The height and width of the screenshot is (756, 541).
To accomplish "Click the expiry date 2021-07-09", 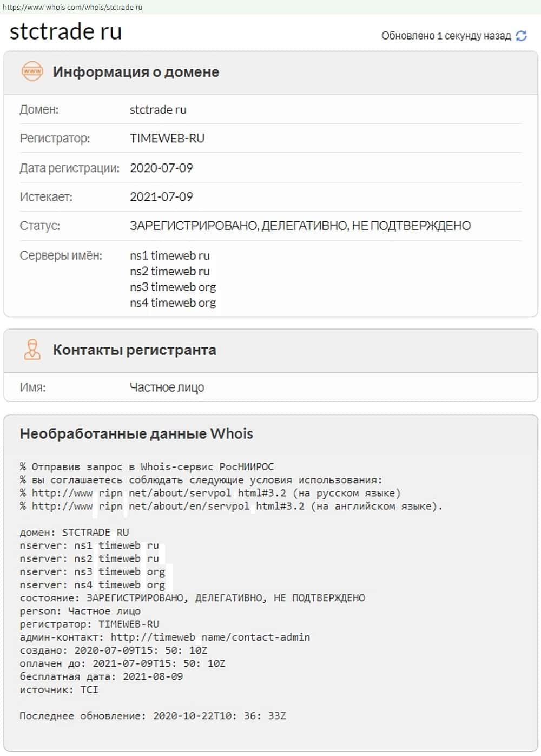I will coord(161,197).
